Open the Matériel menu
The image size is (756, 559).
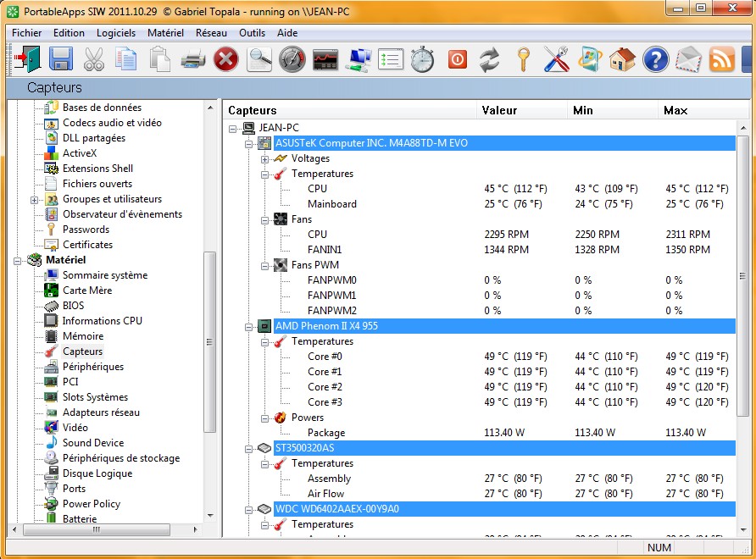(x=165, y=33)
